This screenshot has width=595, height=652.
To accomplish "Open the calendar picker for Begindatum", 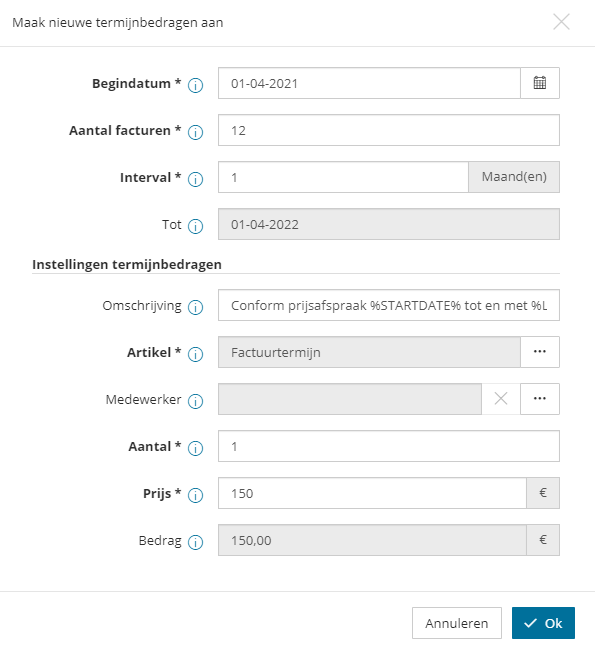I will (540, 83).
